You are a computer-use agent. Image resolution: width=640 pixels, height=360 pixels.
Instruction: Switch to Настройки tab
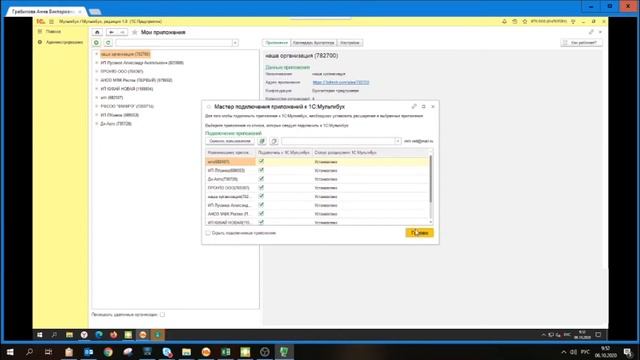[x=350, y=42]
